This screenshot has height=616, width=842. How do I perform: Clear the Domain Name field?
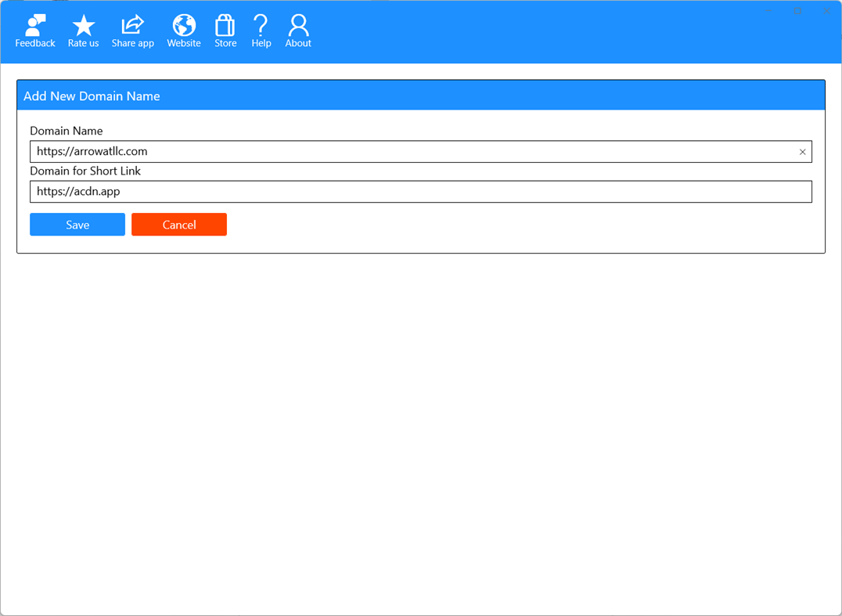click(802, 151)
